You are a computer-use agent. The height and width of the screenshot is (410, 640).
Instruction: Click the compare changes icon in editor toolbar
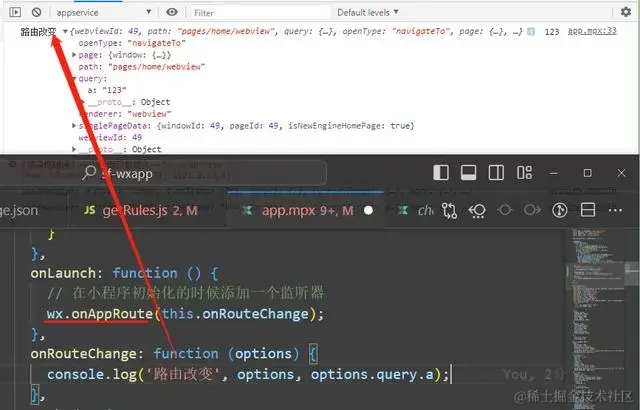(x=449, y=211)
